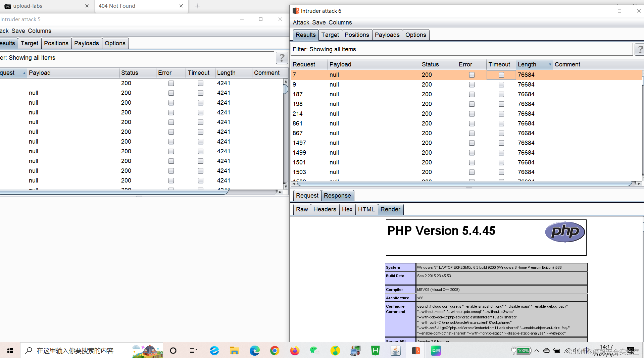Open Save menu in Intruder attack 6
Viewport: 644px width, 358px height.
319,22
